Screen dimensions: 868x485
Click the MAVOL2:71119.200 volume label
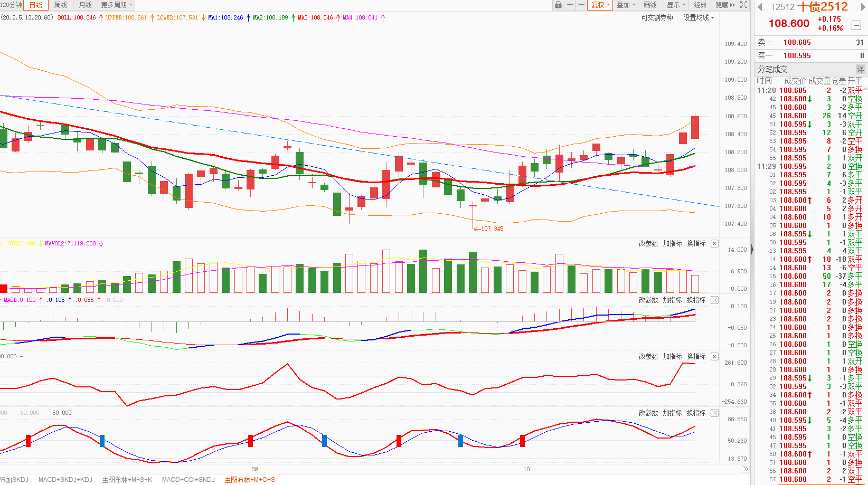point(70,243)
